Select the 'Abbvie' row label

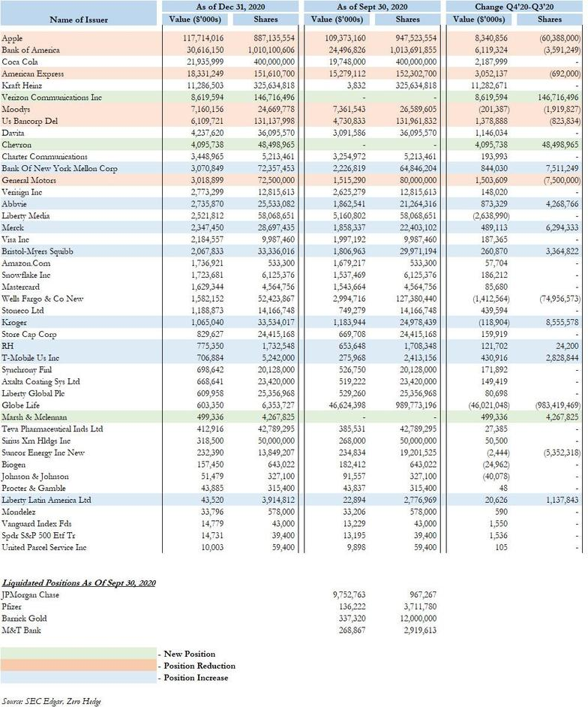coord(14,204)
